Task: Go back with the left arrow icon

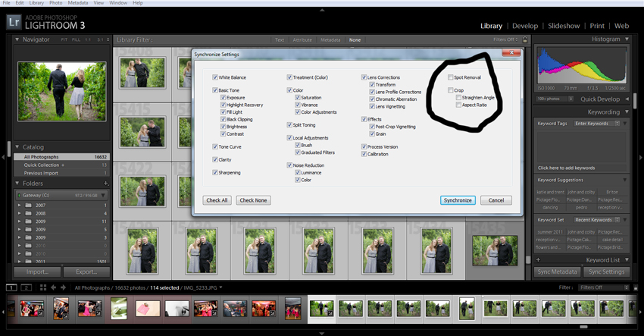Action: pyautogui.click(x=53, y=288)
